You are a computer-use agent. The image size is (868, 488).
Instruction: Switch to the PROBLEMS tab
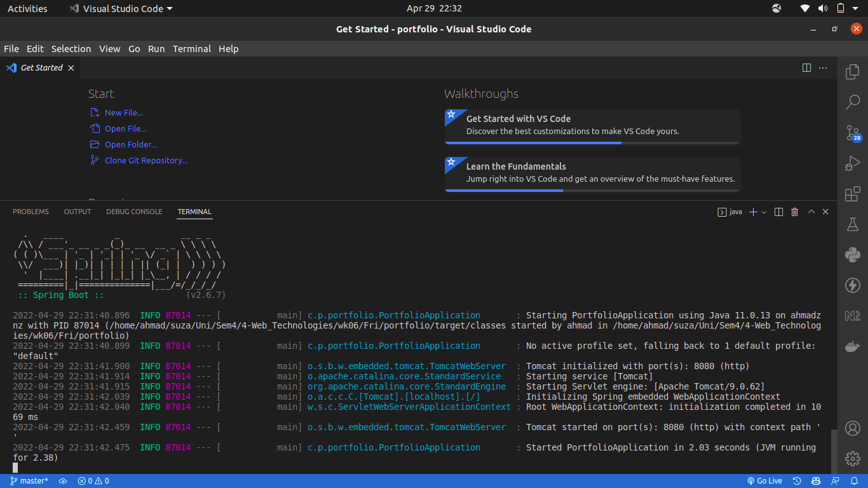(31, 212)
